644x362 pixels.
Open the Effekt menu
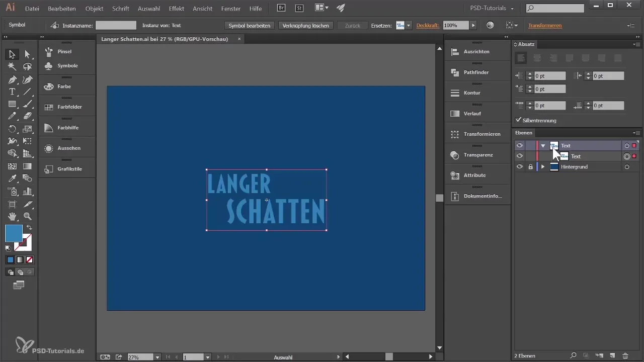pyautogui.click(x=176, y=9)
